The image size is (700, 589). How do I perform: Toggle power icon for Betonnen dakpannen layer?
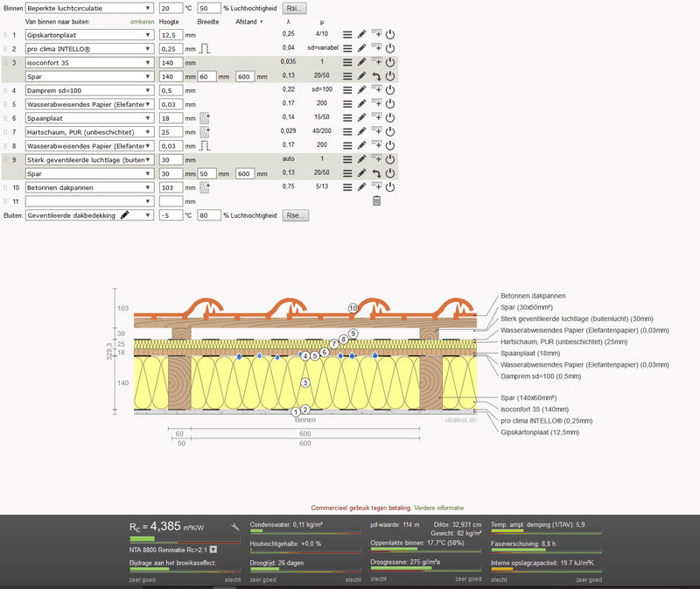[x=390, y=186]
